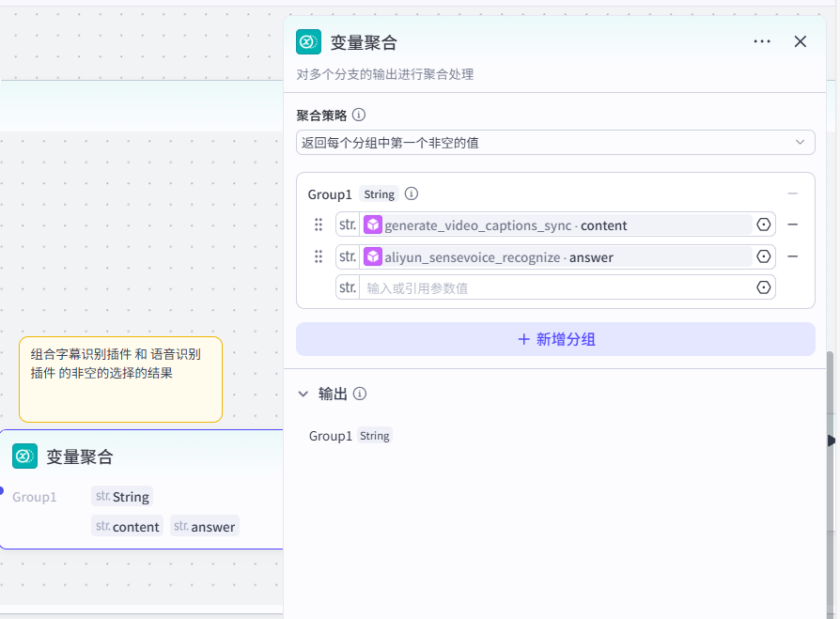Click the info icon next to Group1 String
840x619 pixels.
412,194
